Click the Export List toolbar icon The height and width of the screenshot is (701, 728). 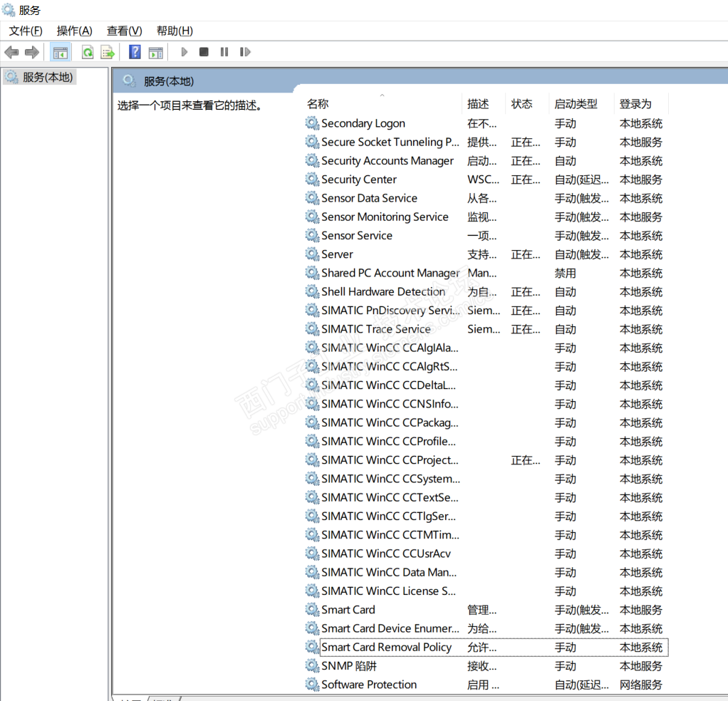pyautogui.click(x=108, y=52)
